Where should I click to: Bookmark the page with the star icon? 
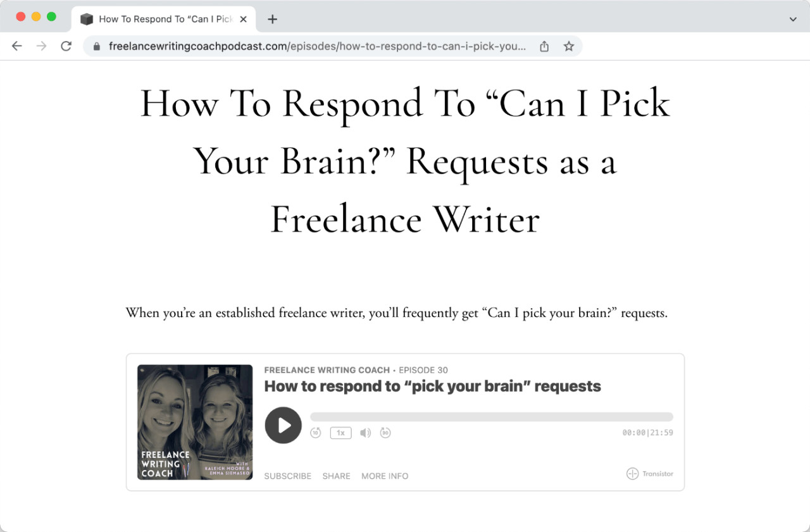click(568, 46)
